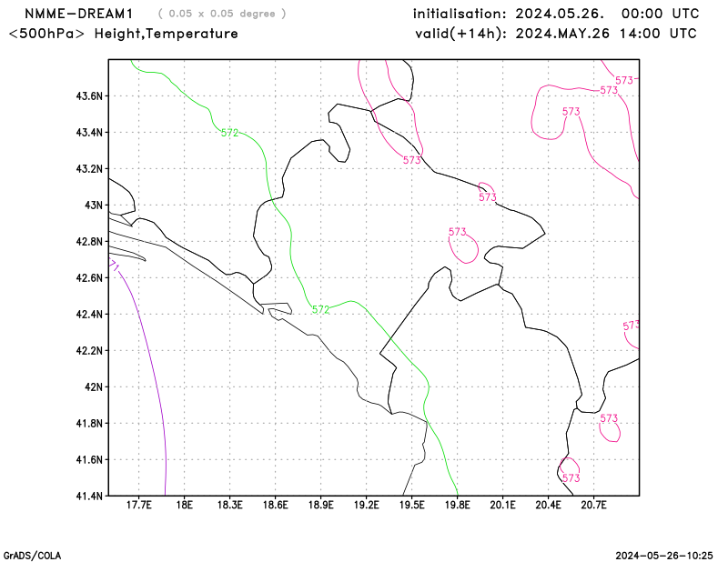Select the 20.7E longitude label
The image size is (728, 562).
point(594,505)
